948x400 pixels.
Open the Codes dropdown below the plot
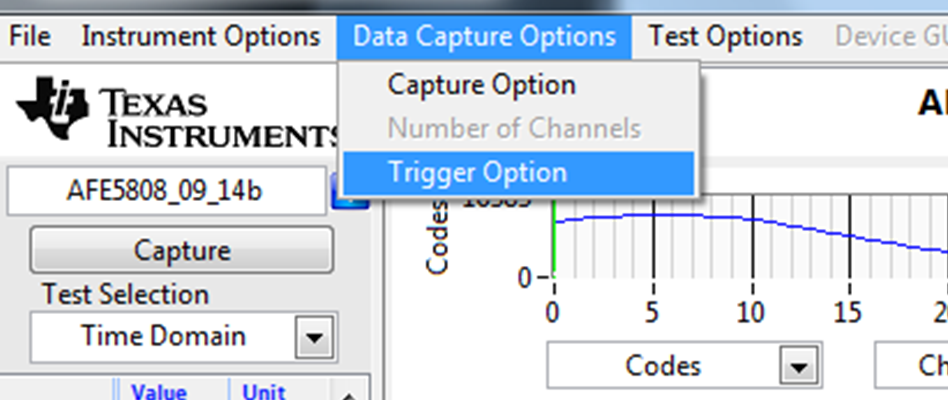coord(798,367)
